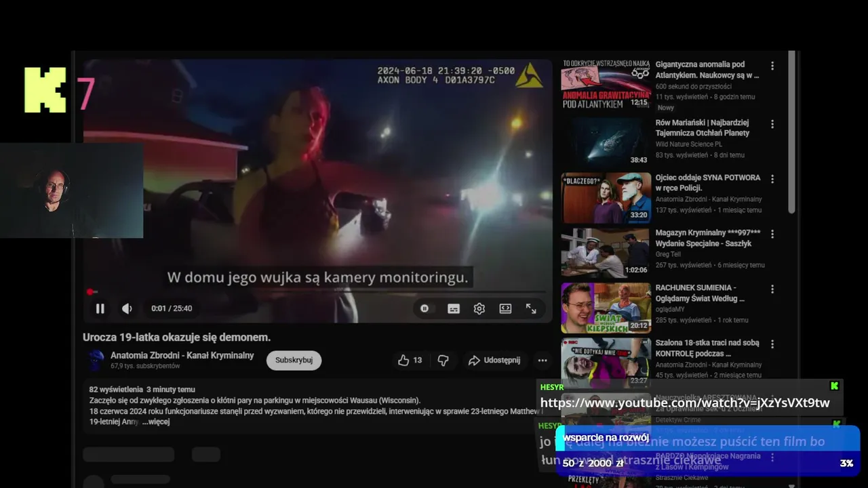This screenshot has width=868, height=488.
Task: Click 67,9 tys. subskrybentów text
Action: pos(145,366)
